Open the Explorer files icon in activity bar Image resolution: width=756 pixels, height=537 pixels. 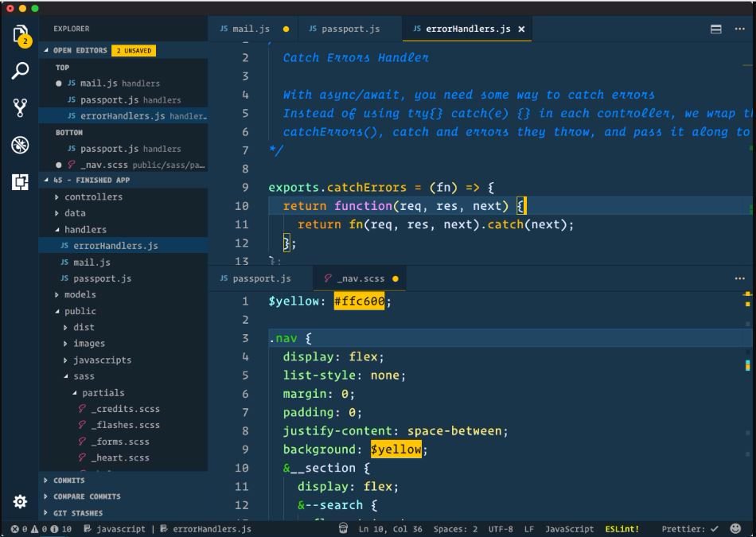[20, 35]
